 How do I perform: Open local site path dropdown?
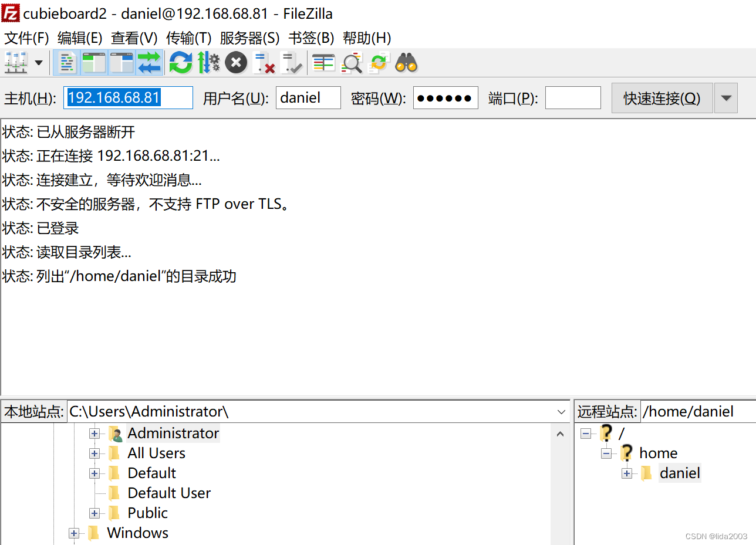pyautogui.click(x=562, y=412)
